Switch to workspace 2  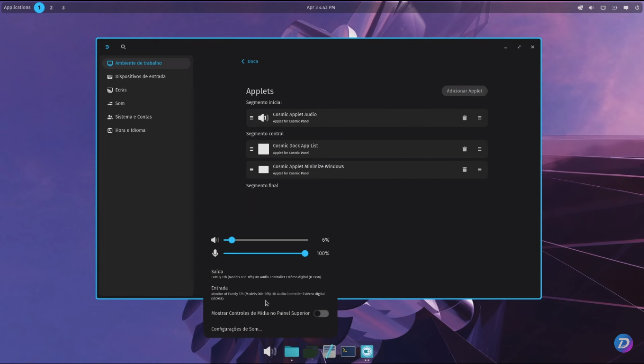(x=51, y=8)
